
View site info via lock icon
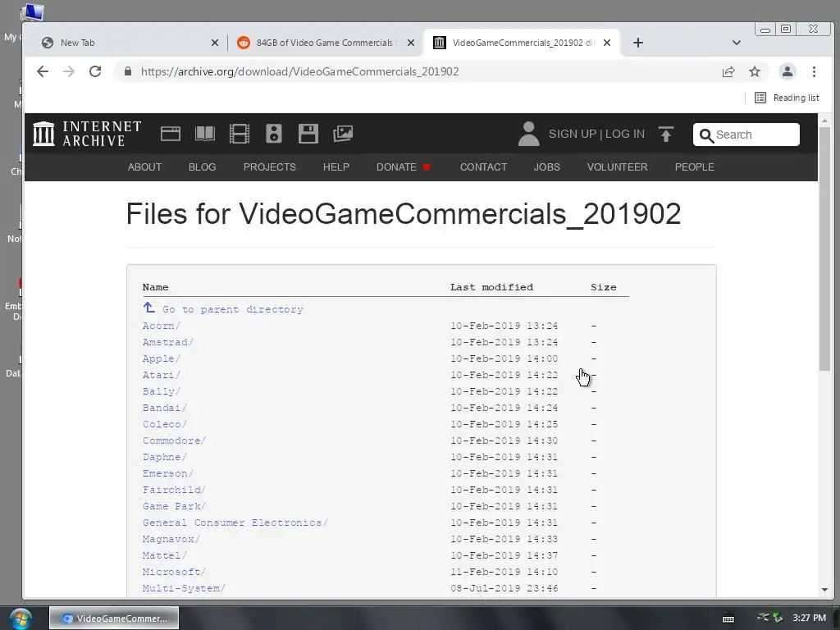[x=127, y=71]
